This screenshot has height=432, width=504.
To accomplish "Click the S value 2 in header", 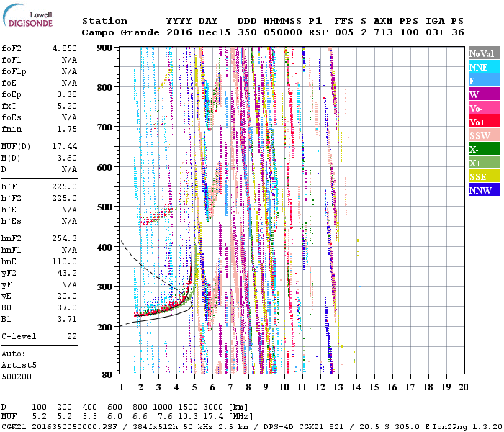I will coord(364,32).
